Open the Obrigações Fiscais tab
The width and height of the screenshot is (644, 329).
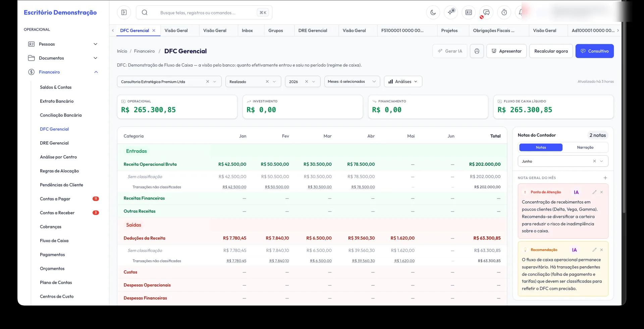(493, 31)
